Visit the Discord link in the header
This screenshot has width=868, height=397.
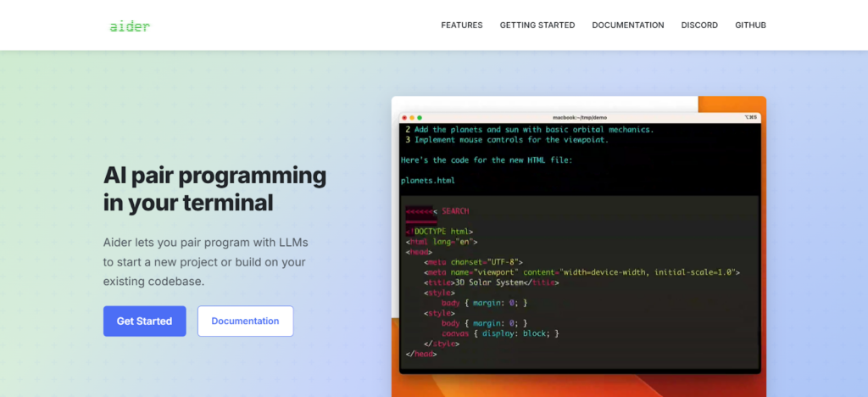coord(699,25)
